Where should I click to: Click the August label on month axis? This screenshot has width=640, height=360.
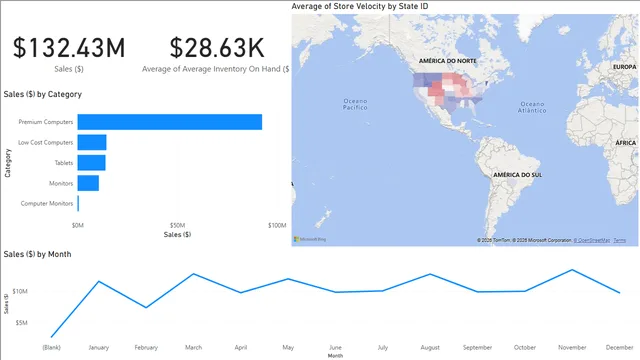click(430, 348)
